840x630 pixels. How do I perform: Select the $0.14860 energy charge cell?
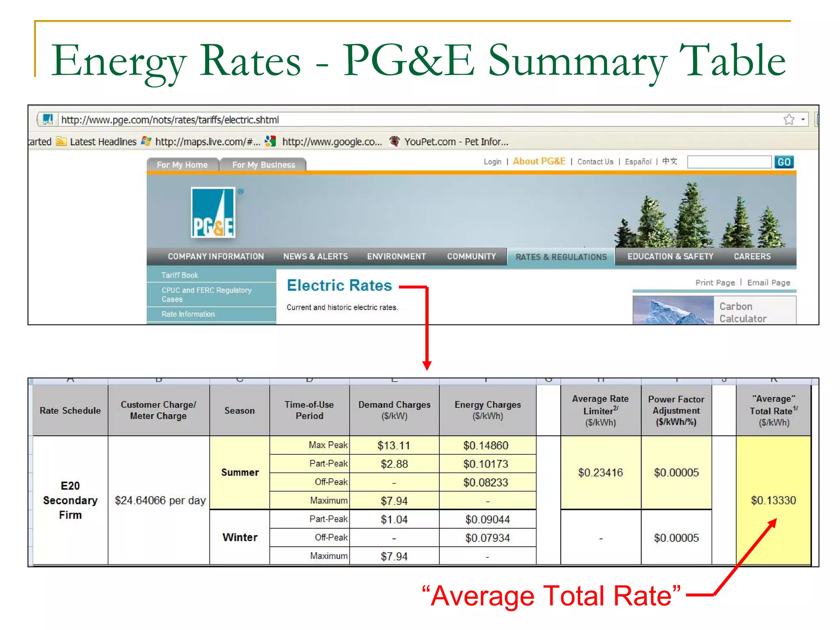tap(487, 445)
